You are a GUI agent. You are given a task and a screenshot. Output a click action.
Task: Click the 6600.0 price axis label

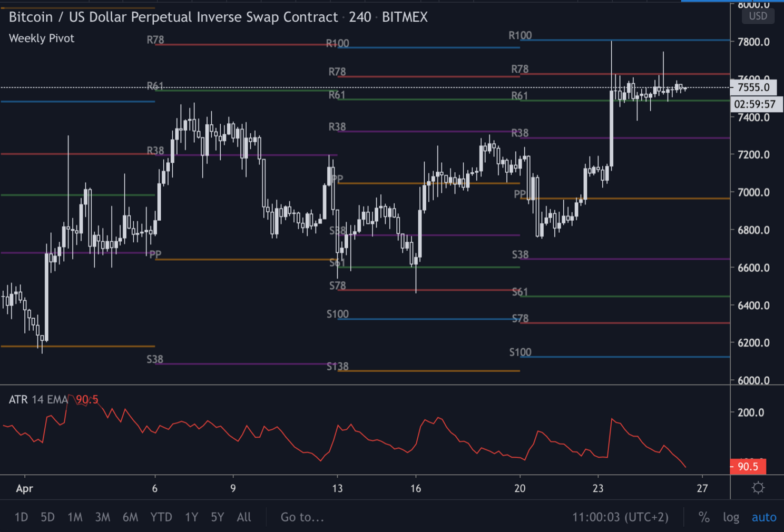pos(753,268)
